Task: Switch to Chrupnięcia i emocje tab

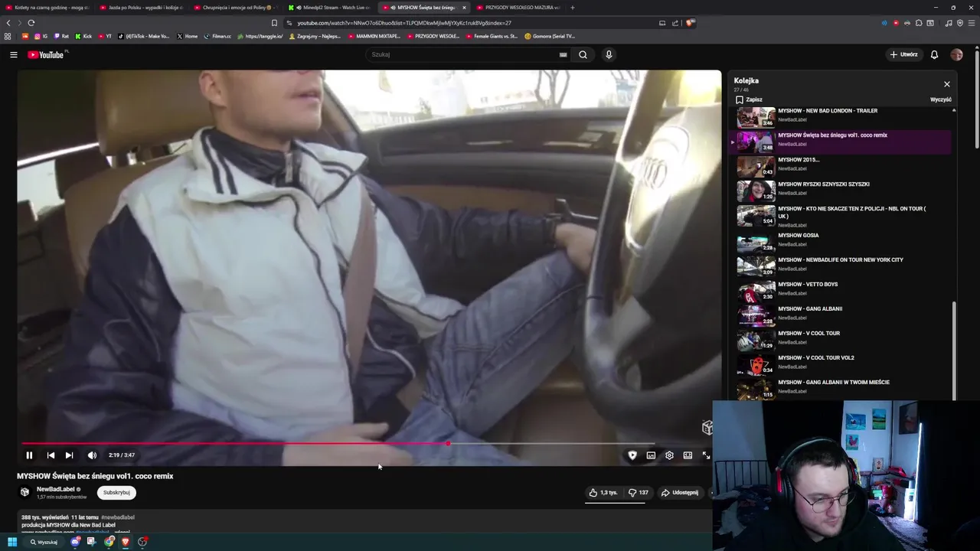Action: pos(236,8)
